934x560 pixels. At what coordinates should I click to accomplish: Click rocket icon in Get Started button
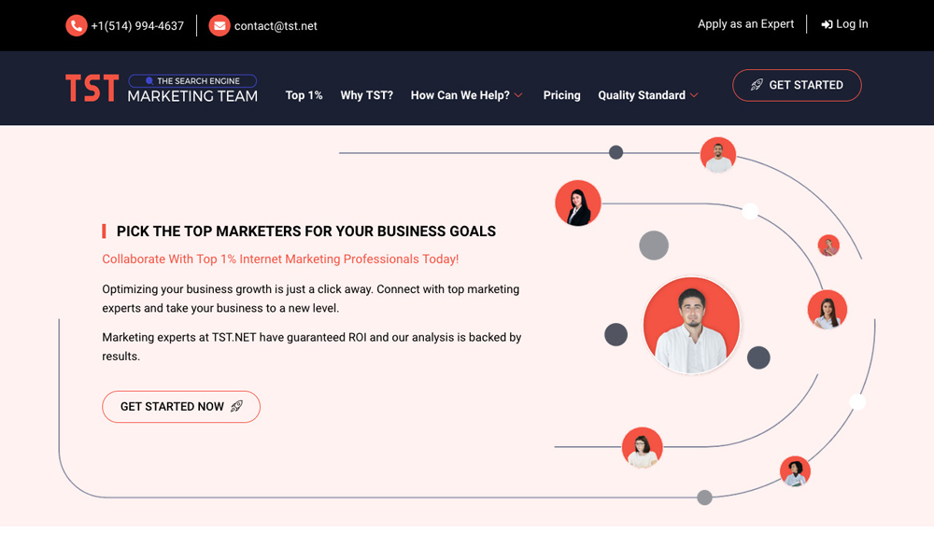tap(757, 85)
